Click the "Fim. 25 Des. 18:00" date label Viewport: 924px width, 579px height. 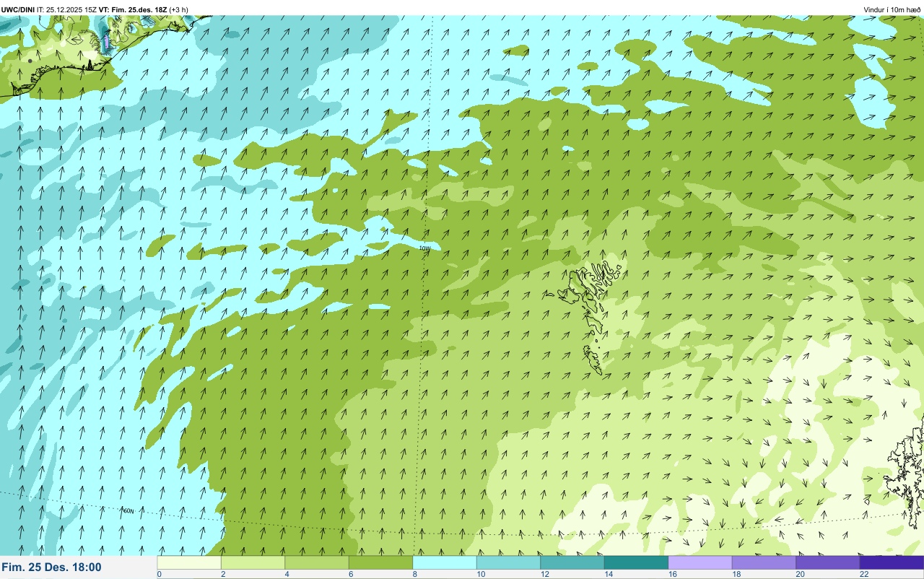51,567
